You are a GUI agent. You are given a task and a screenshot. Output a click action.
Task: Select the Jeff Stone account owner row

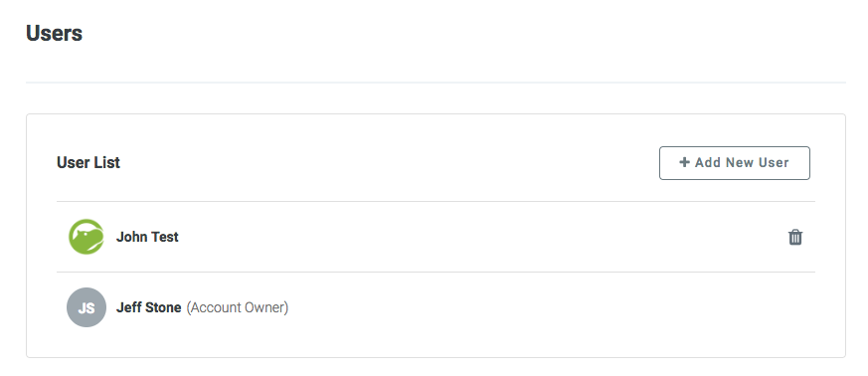pos(435,307)
